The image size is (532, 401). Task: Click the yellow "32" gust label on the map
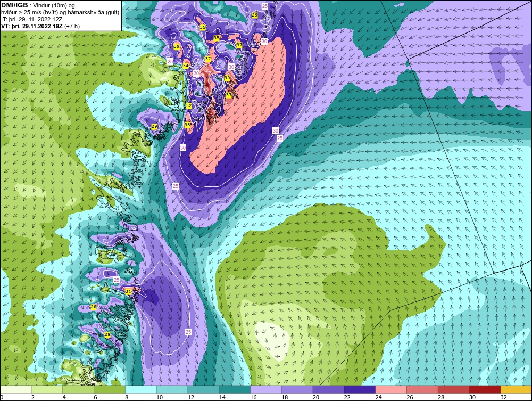189,105
